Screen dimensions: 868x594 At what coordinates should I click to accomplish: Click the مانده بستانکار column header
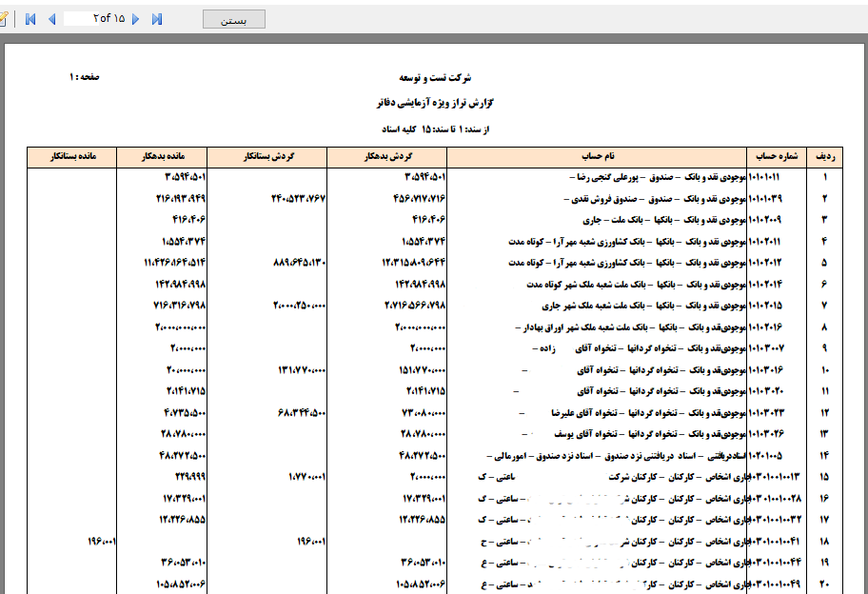72,157
